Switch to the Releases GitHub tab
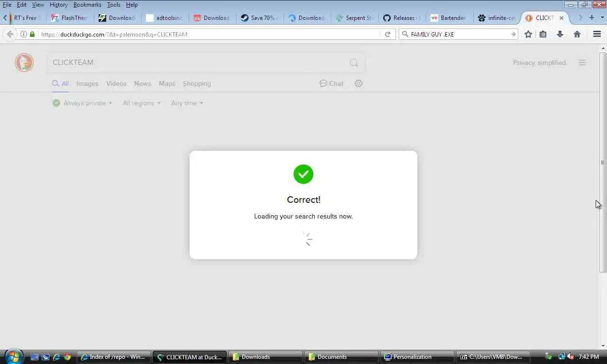 pyautogui.click(x=401, y=18)
